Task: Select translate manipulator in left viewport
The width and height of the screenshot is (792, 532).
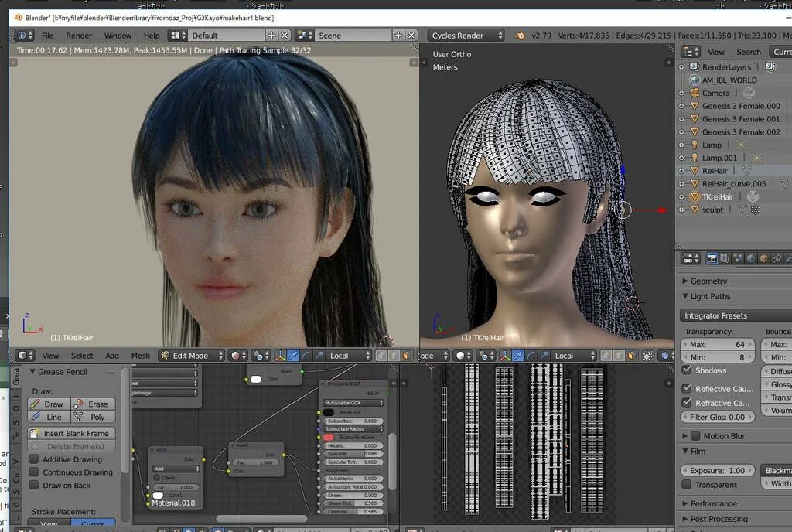Action: tap(293, 356)
